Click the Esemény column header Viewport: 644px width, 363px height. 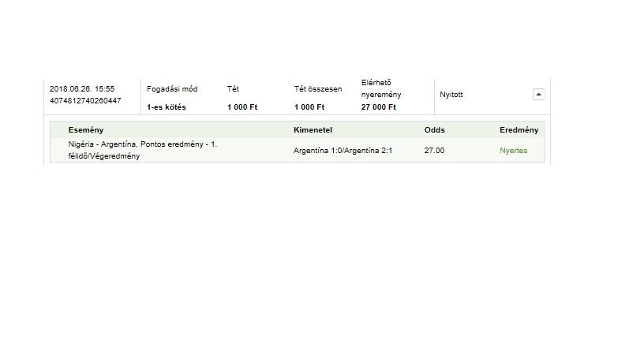(86, 129)
